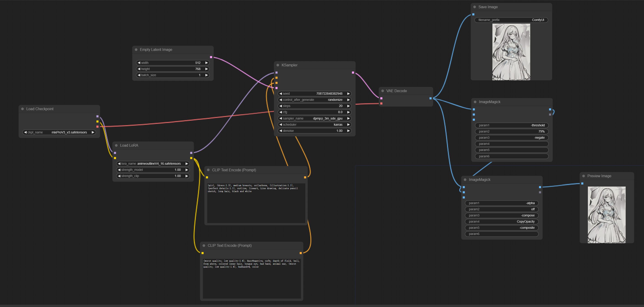The width and height of the screenshot is (644, 307).
Task: Click the VAE Decode image output socket
Action: 430,99
